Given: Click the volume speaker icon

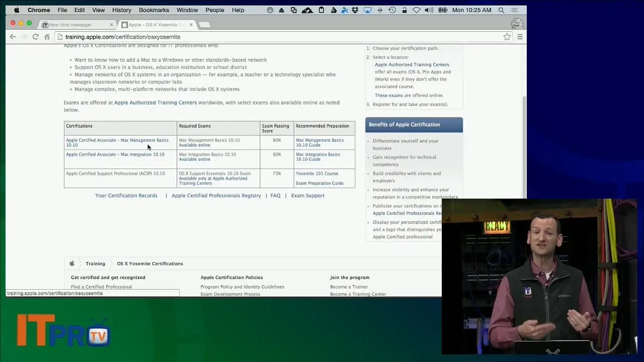Looking at the screenshot, I should coord(429,10).
